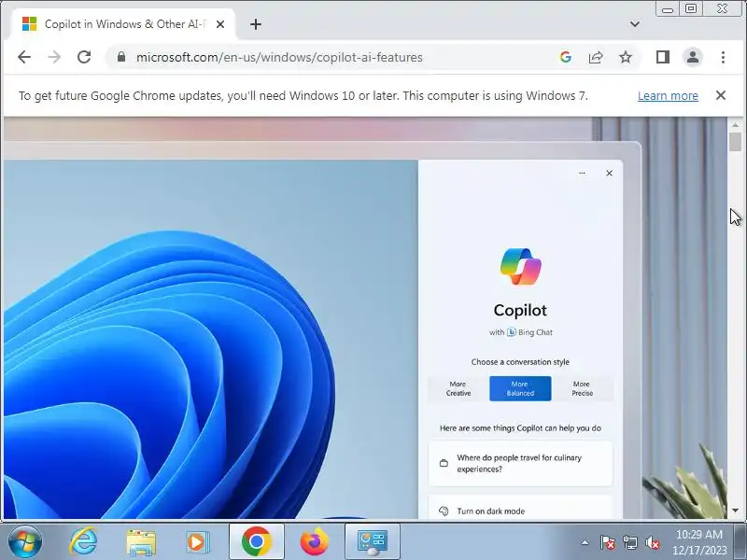
Task: Open the Chrome profile avatar menu
Action: pyautogui.click(x=693, y=57)
